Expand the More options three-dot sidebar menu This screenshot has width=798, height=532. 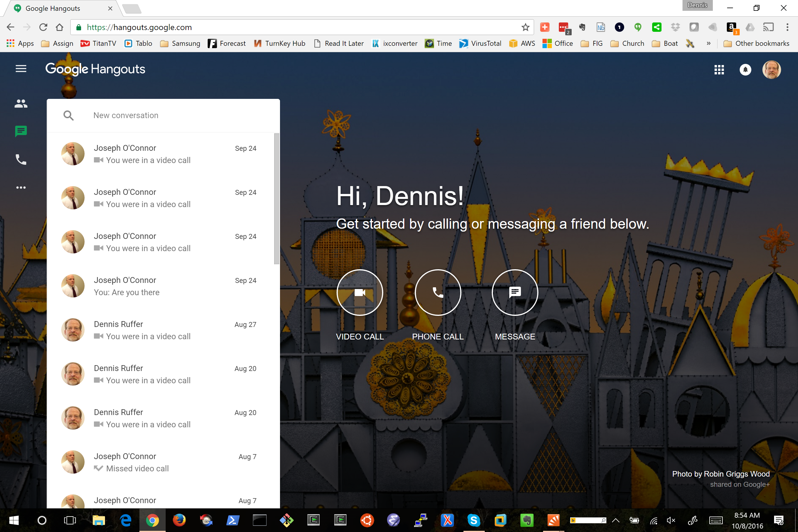(x=21, y=187)
